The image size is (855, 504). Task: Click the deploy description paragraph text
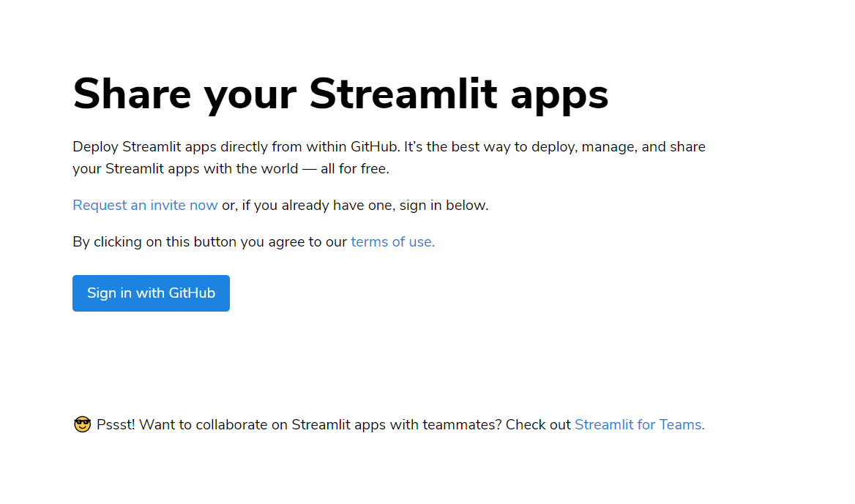tap(388, 157)
